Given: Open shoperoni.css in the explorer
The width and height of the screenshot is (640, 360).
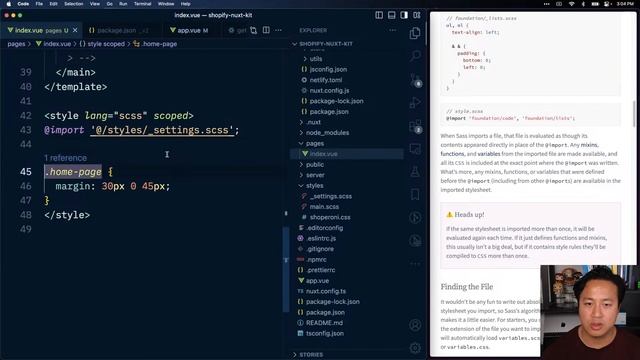Looking at the screenshot, I should 330,217.
